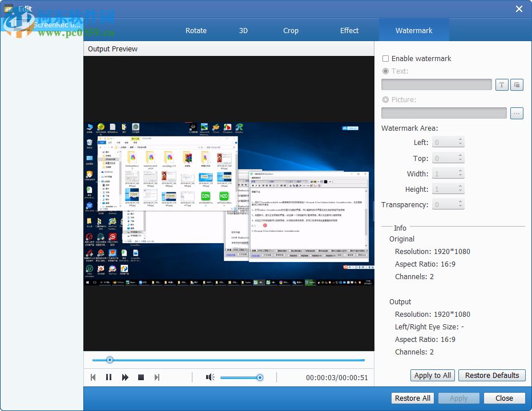Increase the Left value with its up arrow
Image resolution: width=532 pixels, height=411 pixels.
[x=460, y=139]
